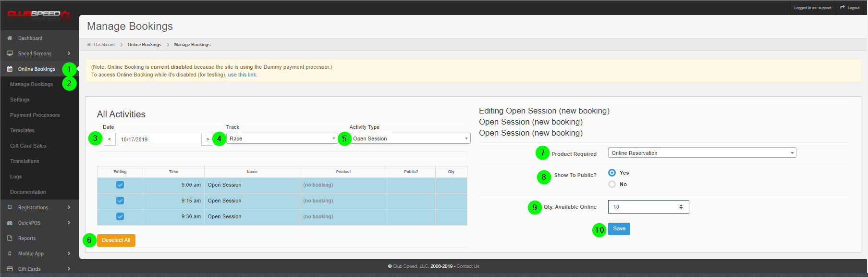The height and width of the screenshot is (277, 868).
Task: Open Logs menu item
Action: click(x=16, y=176)
